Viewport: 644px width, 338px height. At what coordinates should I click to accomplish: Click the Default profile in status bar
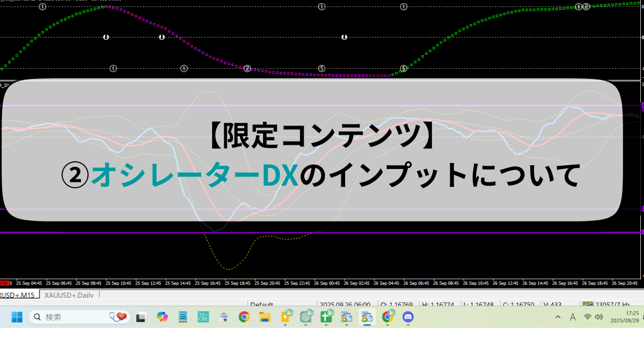262,304
